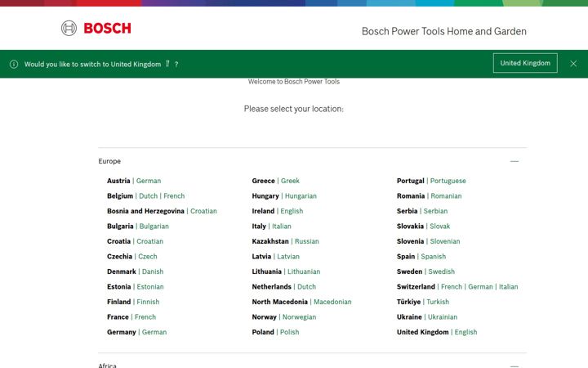This screenshot has height=368, width=588.
Task: Open Bosnia and Herzegovina Croatian site
Action: tap(203, 211)
